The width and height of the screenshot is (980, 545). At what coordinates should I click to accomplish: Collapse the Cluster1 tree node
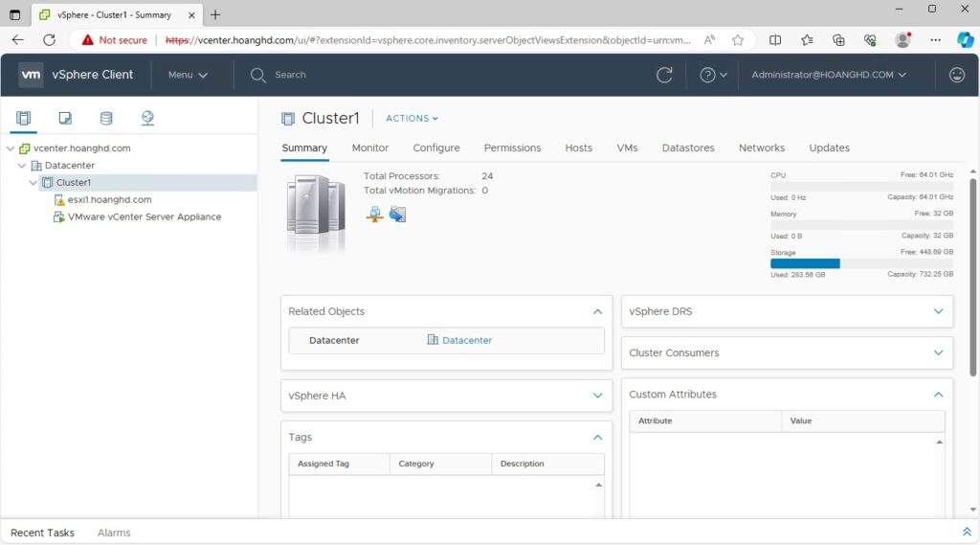click(x=33, y=183)
